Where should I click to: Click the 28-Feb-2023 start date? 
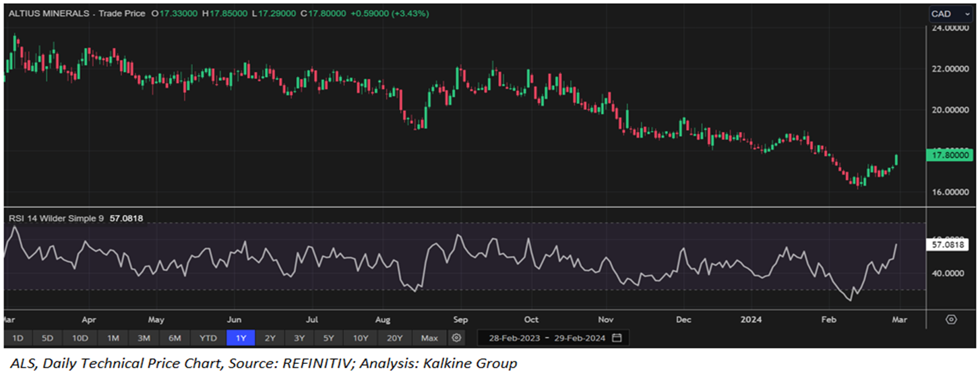514,338
